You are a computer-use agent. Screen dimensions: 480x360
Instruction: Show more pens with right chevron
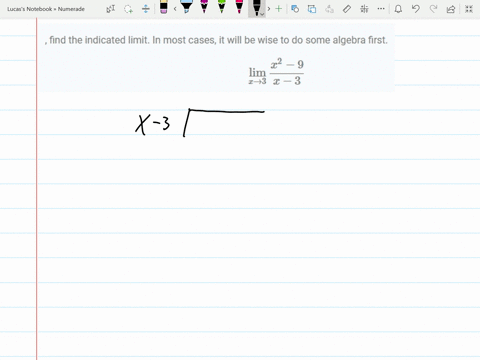(x=269, y=9)
